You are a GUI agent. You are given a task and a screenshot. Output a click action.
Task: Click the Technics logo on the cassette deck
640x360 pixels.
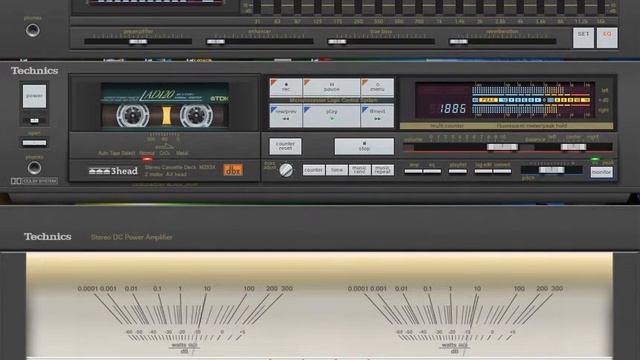[x=34, y=71]
